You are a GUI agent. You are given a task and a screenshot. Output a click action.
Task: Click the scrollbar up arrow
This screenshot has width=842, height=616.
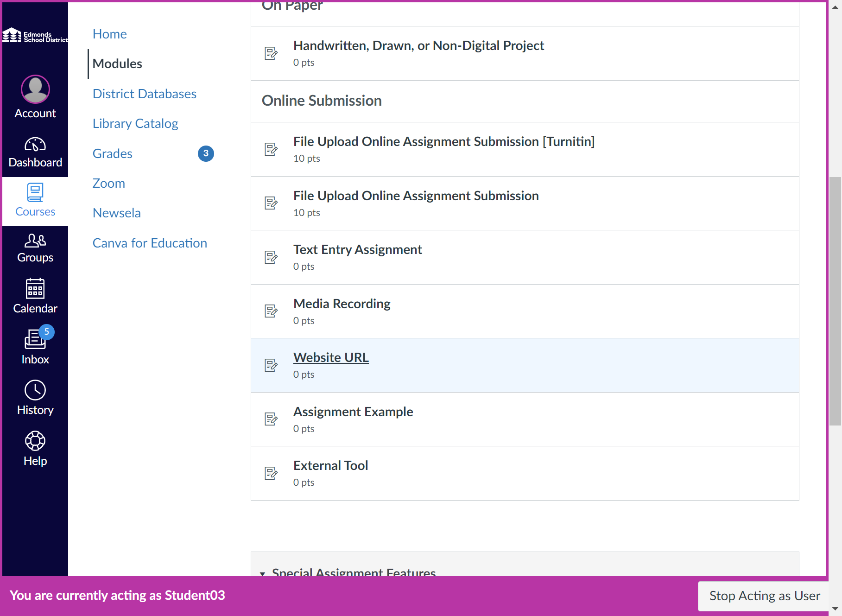pos(835,7)
